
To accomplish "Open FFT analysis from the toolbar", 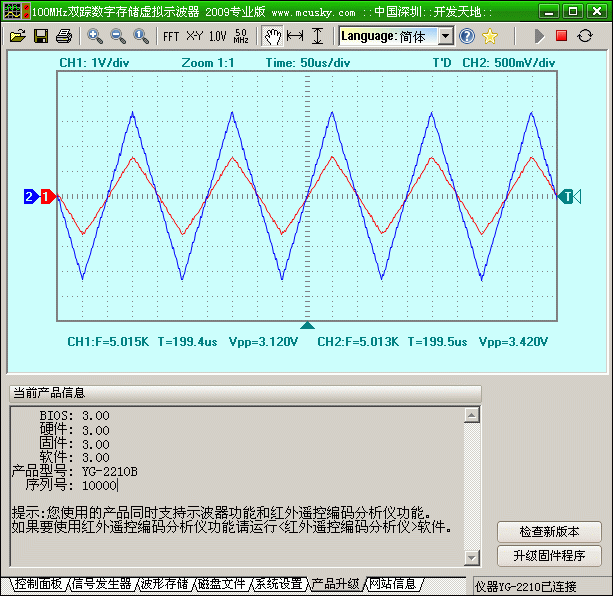I will tap(171, 36).
